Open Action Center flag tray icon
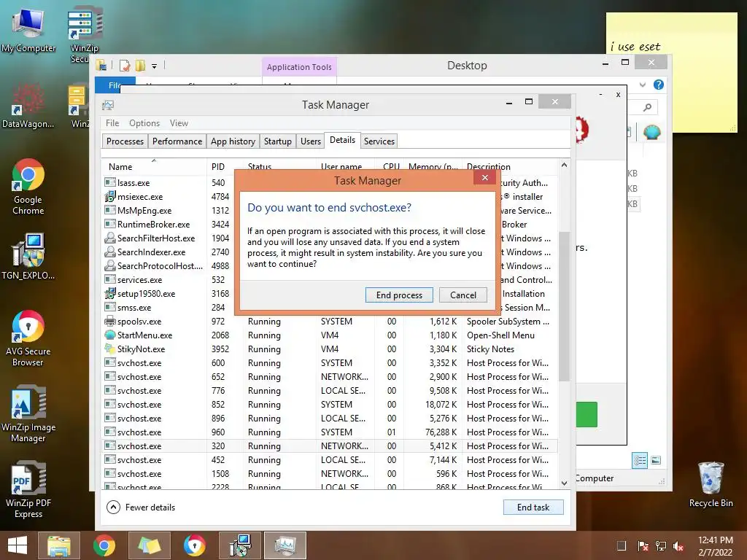The height and width of the screenshot is (560, 747). coord(643,545)
